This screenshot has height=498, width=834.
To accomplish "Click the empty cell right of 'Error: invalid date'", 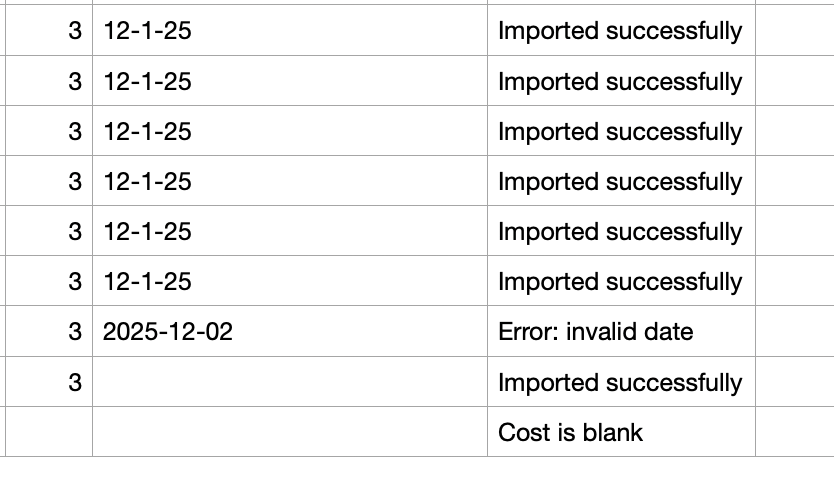I will 793,331.
